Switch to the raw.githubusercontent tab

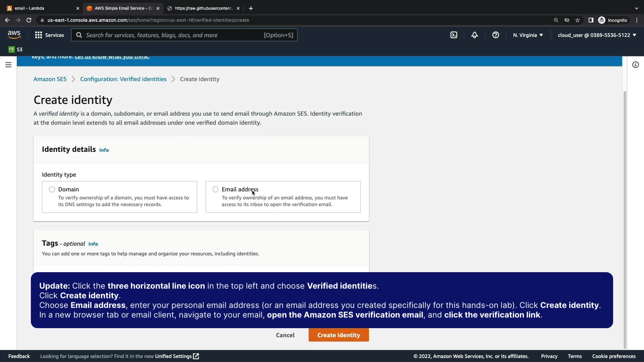coord(203,8)
